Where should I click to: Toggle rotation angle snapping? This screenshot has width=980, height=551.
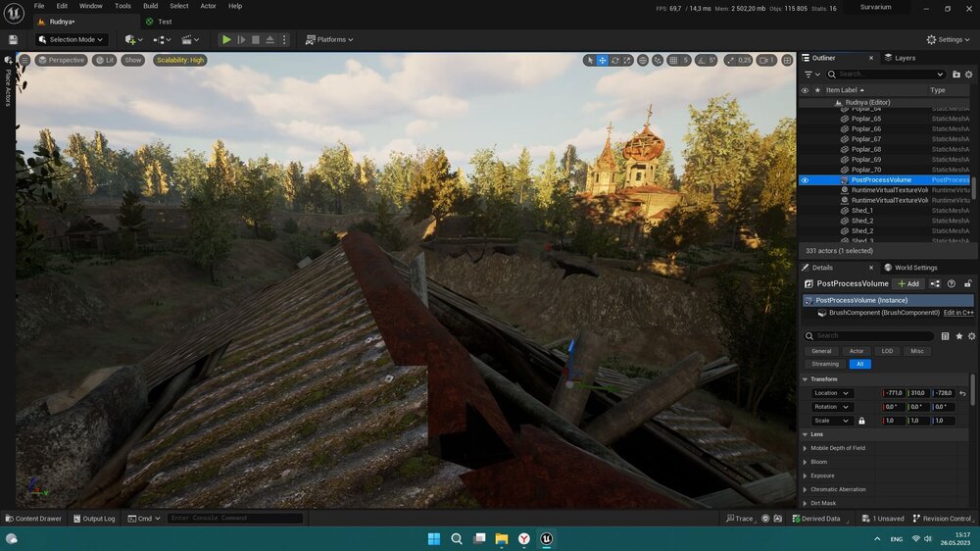(702, 60)
